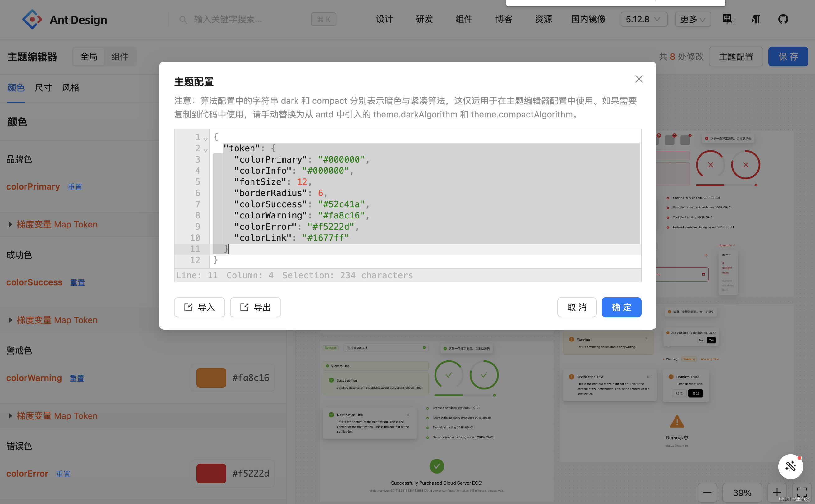
Task: Click the Ant Design logo
Action: click(32, 19)
